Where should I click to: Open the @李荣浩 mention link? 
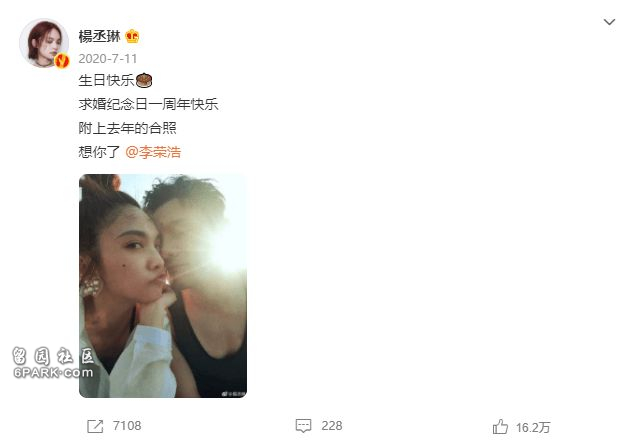click(x=153, y=152)
